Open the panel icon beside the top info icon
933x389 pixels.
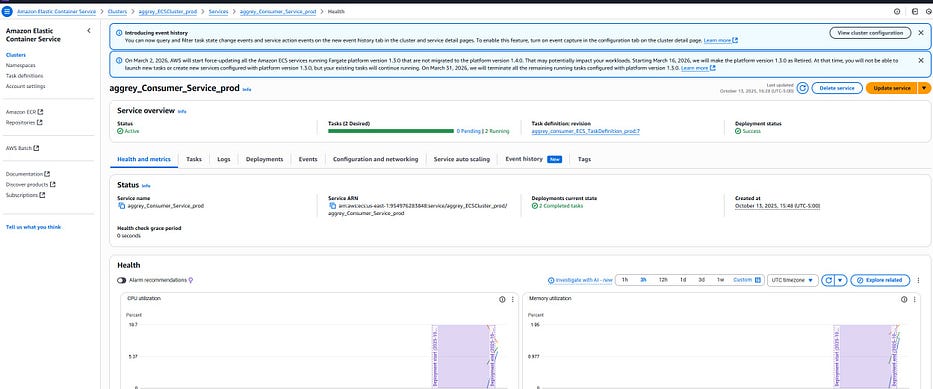[915, 11]
